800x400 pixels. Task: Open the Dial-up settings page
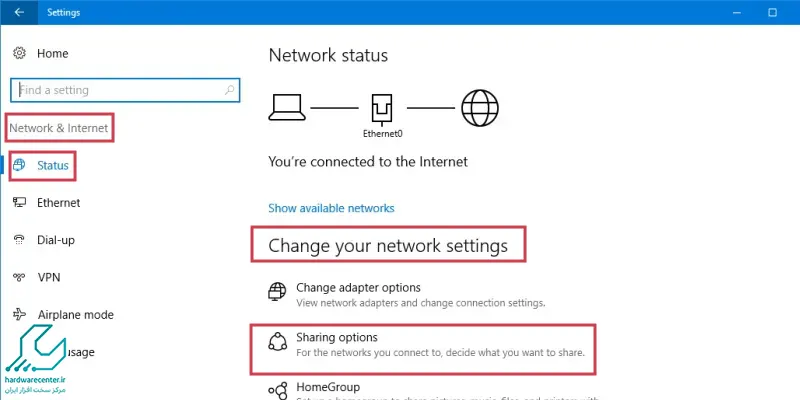[x=56, y=240]
